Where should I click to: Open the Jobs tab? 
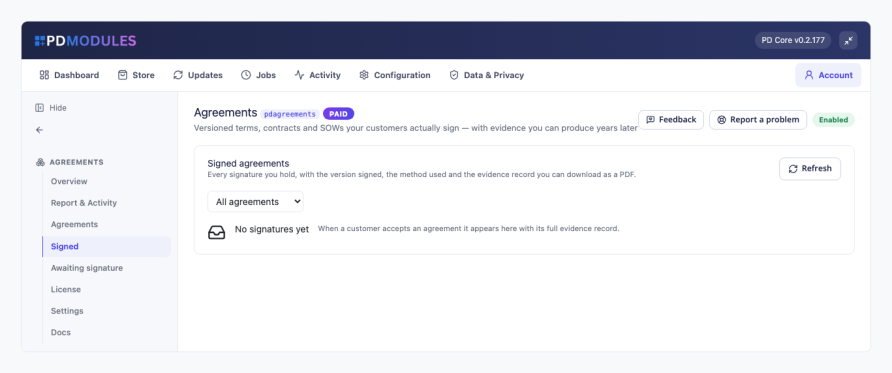258,75
